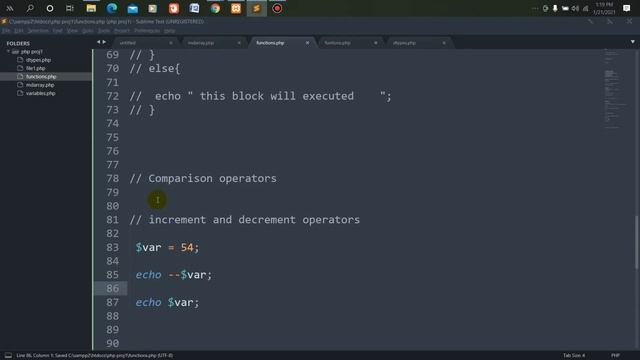The height and width of the screenshot is (360, 640).
Task: Open the status bar panel switcher icon
Action: [x=8, y=356]
